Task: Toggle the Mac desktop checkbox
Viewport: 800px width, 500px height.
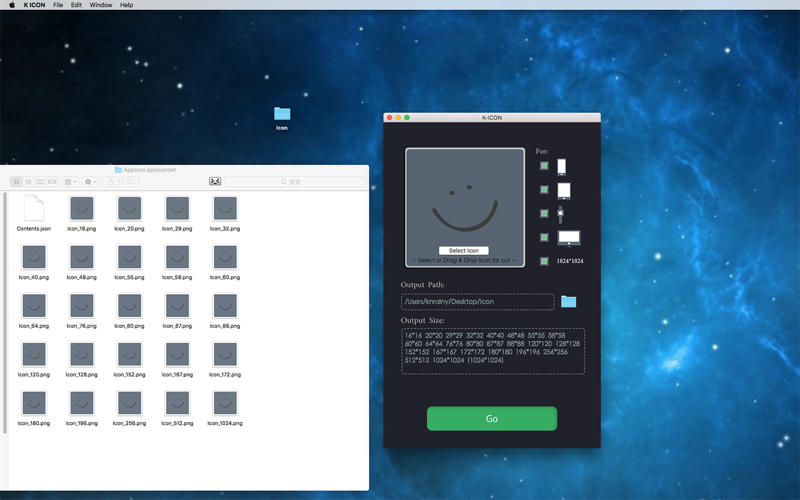Action: click(544, 237)
